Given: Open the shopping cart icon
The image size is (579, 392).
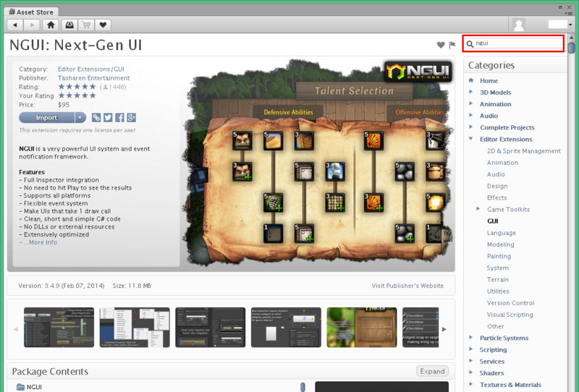Looking at the screenshot, I should pos(86,25).
